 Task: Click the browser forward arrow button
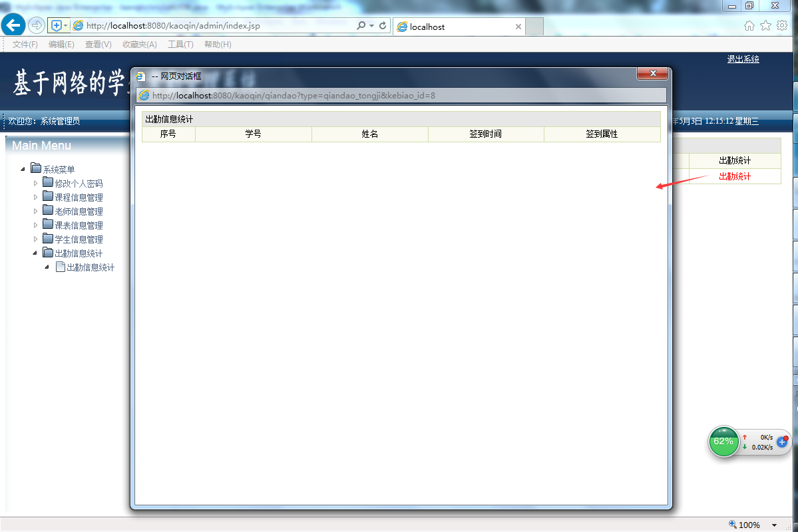pyautogui.click(x=36, y=25)
